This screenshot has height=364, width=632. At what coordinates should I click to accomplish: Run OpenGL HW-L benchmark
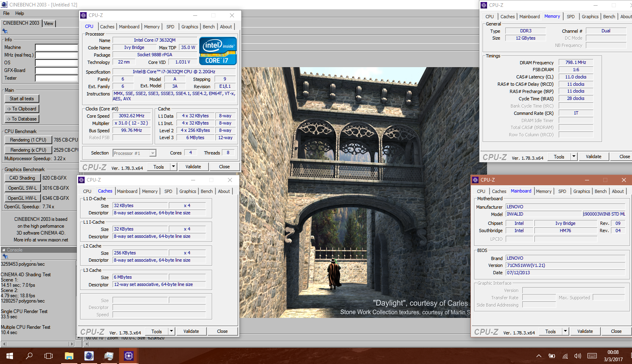coord(22,198)
